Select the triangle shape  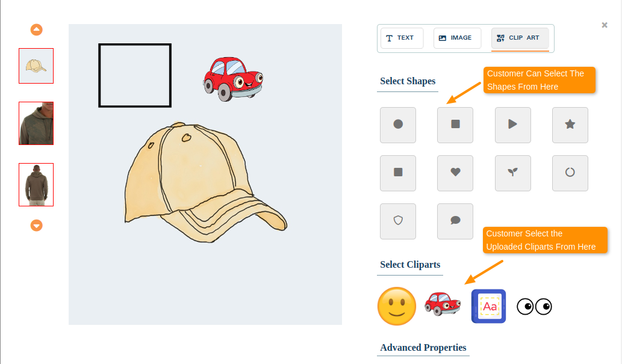(512, 125)
